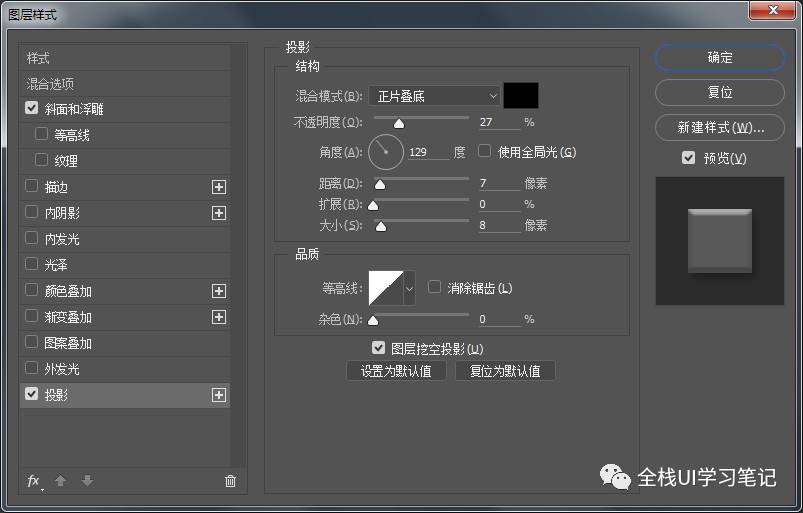Delete effect with the trash icon
This screenshot has width=803, height=513.
(230, 481)
